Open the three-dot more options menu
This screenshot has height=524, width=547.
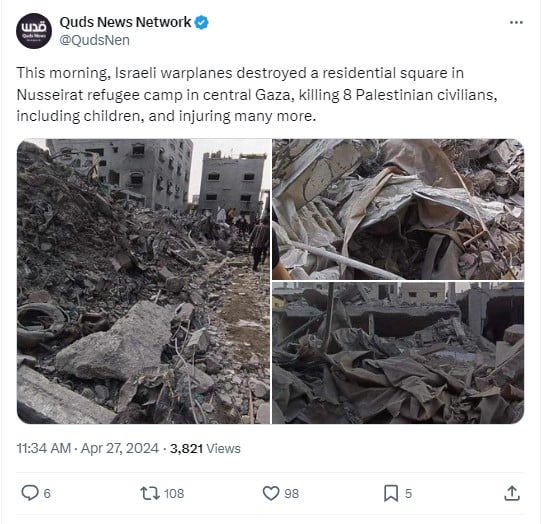(x=516, y=23)
